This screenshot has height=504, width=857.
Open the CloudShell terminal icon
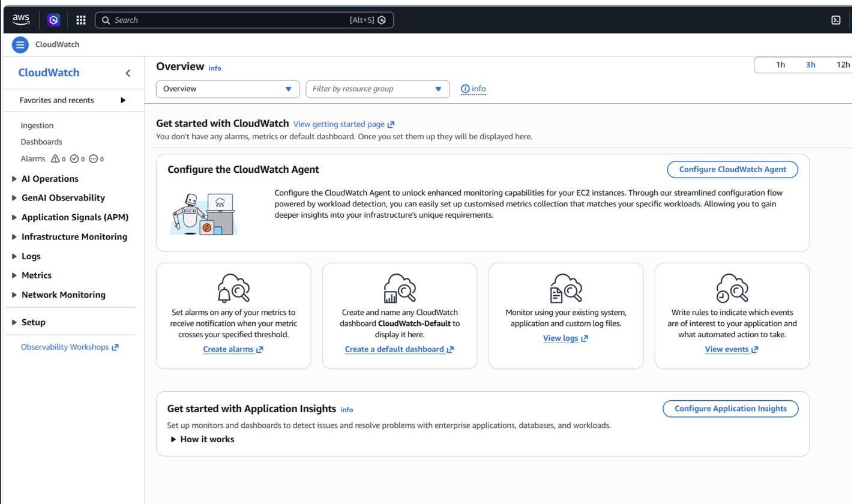point(835,20)
